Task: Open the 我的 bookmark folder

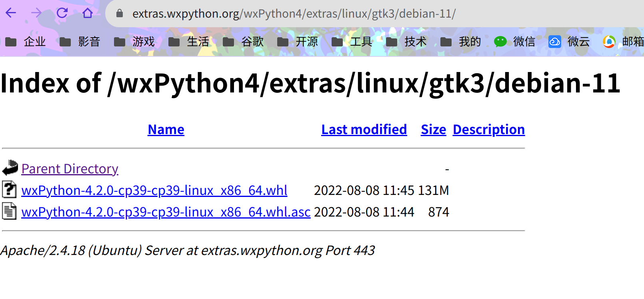Action: (460, 42)
